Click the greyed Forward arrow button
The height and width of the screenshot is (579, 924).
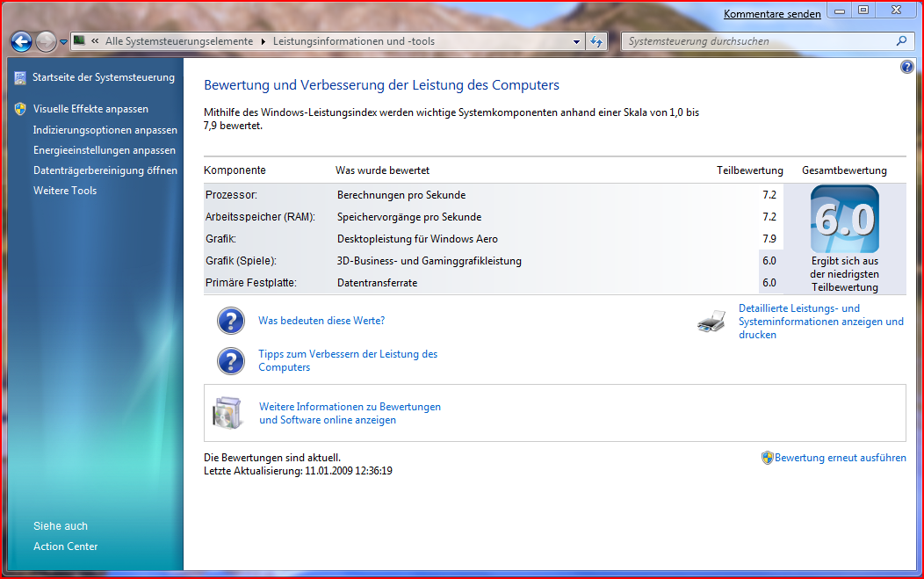46,41
